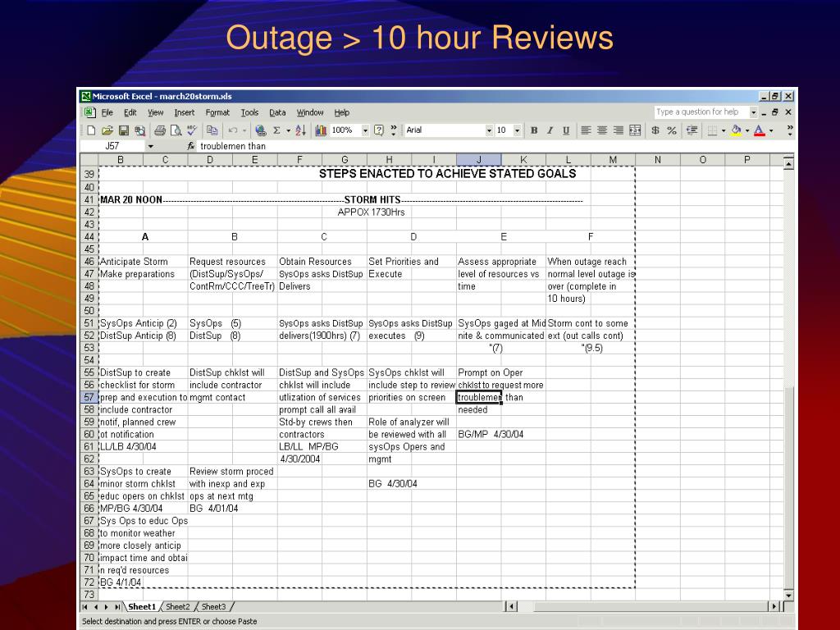
Task: Open the Chart Wizard icon
Action: pyautogui.click(x=321, y=130)
